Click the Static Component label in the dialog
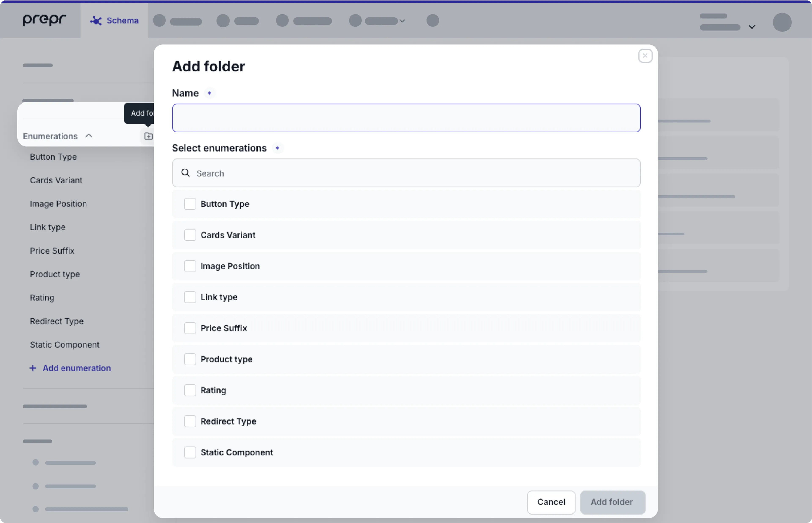The height and width of the screenshot is (523, 812). click(x=236, y=452)
